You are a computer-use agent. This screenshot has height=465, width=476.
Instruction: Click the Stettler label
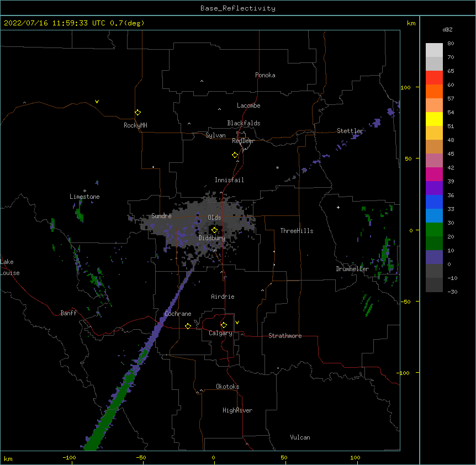tap(350, 131)
